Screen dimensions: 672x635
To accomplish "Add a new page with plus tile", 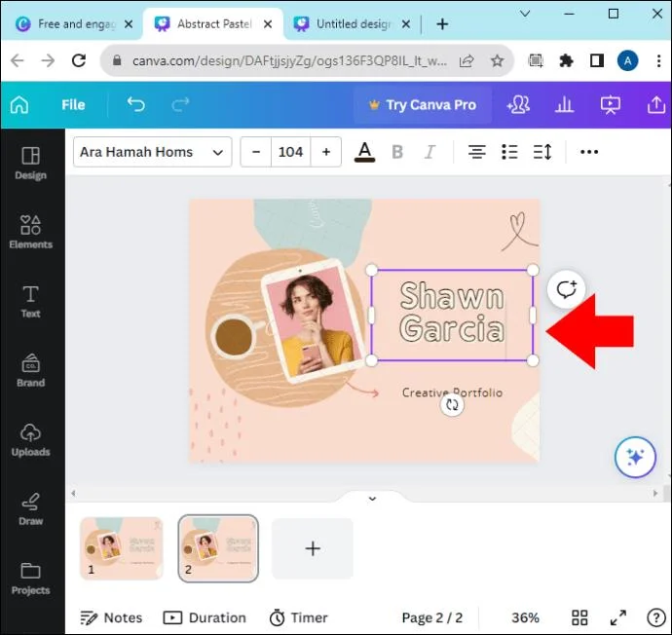I will click(313, 548).
